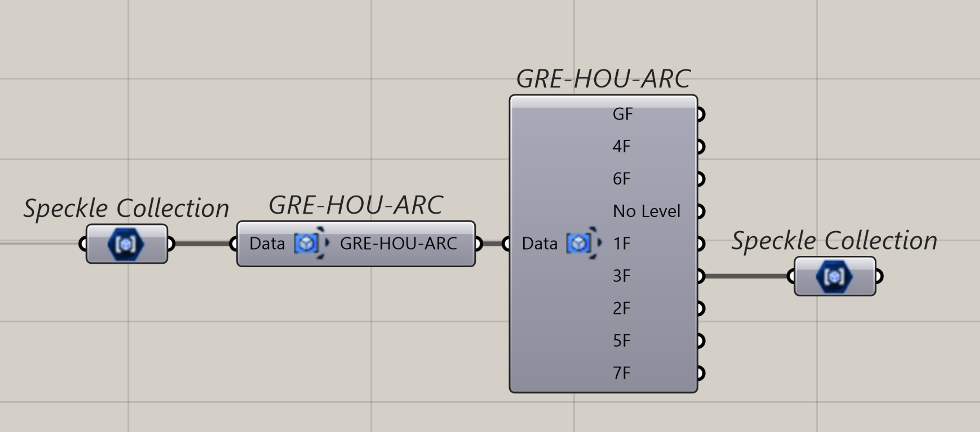Click the No Level output port
Image resolution: width=980 pixels, height=432 pixels.
[x=701, y=211]
